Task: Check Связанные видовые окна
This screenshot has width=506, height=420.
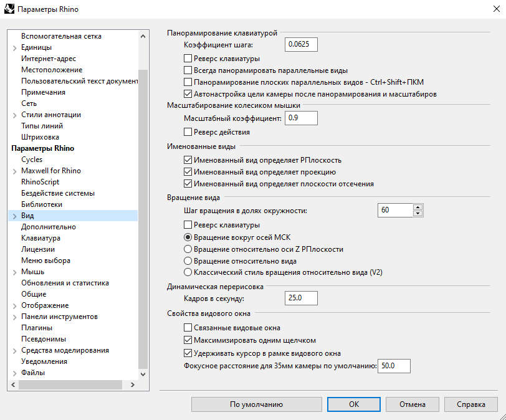Action: click(x=188, y=327)
